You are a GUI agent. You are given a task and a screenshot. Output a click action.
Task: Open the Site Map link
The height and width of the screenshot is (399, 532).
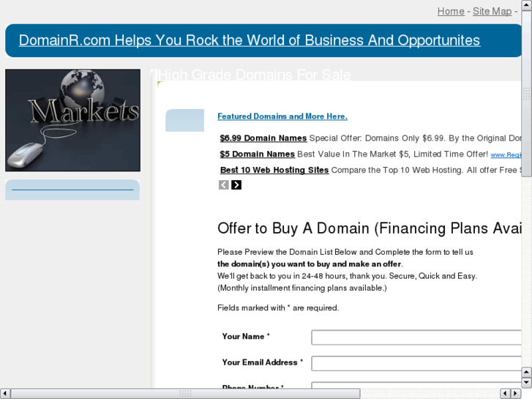pyautogui.click(x=492, y=11)
